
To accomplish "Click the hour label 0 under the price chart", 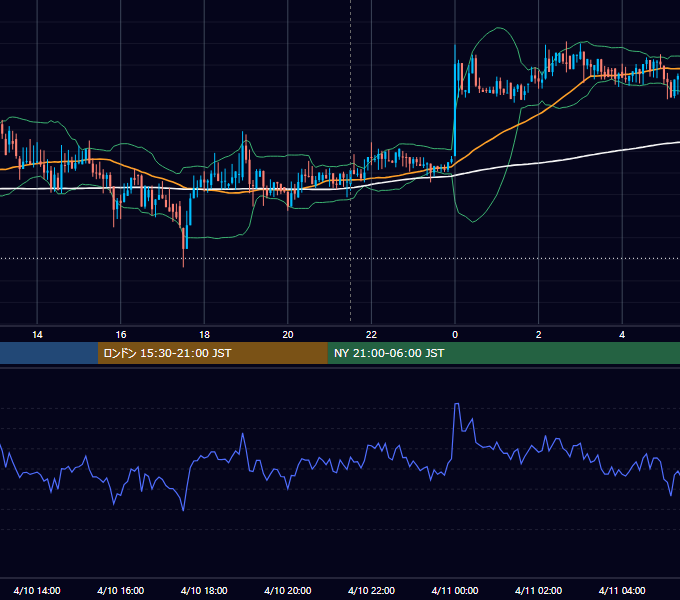I will [x=455, y=335].
